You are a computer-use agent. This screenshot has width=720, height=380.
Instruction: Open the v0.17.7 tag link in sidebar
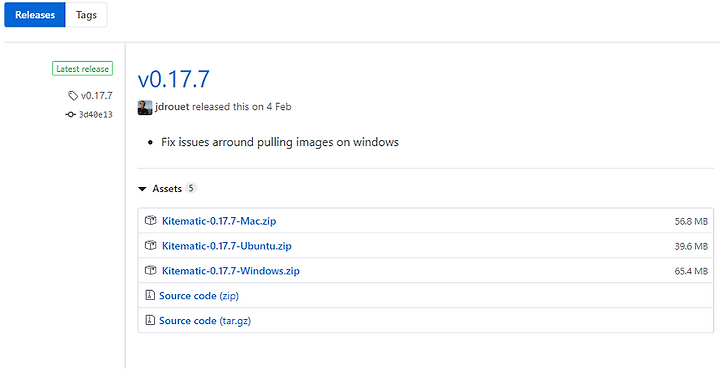96,95
